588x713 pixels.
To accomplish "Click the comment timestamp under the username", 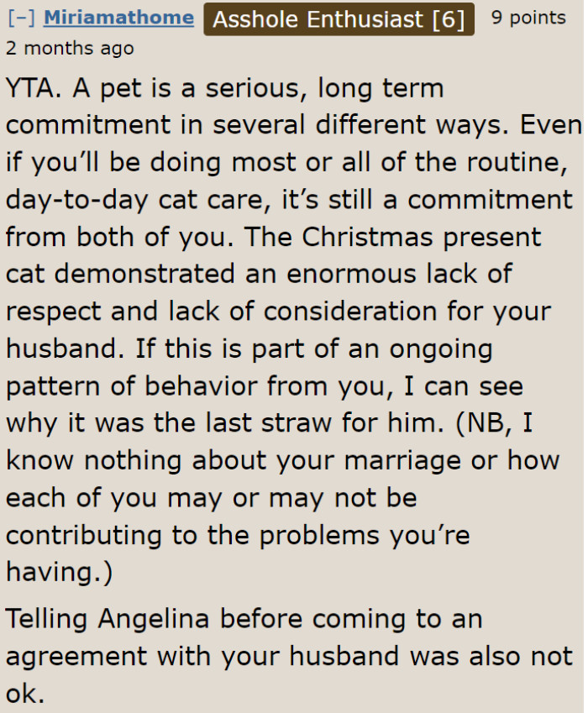I will click(67, 48).
